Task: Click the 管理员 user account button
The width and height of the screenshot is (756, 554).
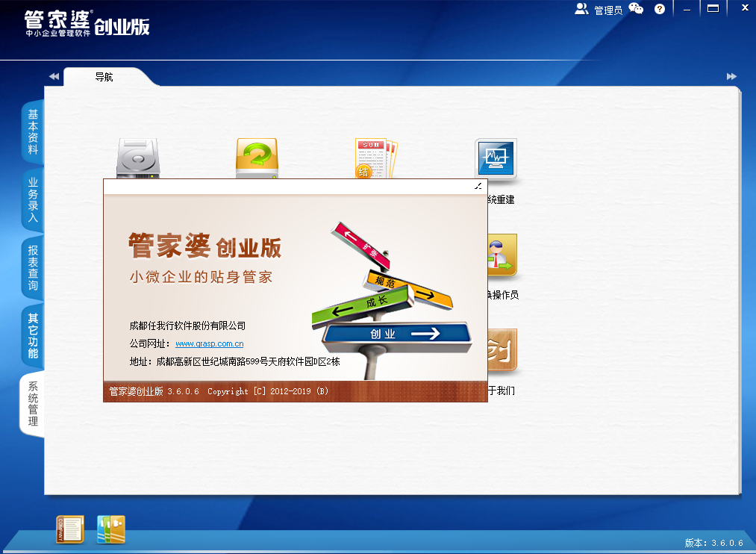Action: [x=599, y=10]
